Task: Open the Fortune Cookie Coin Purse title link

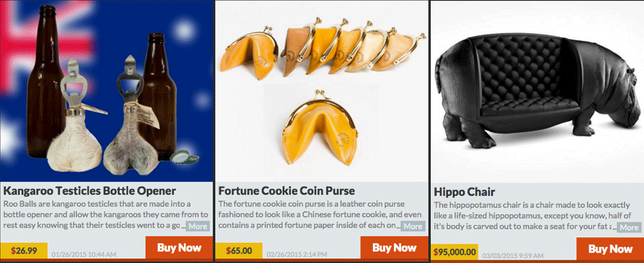Action: [287, 191]
